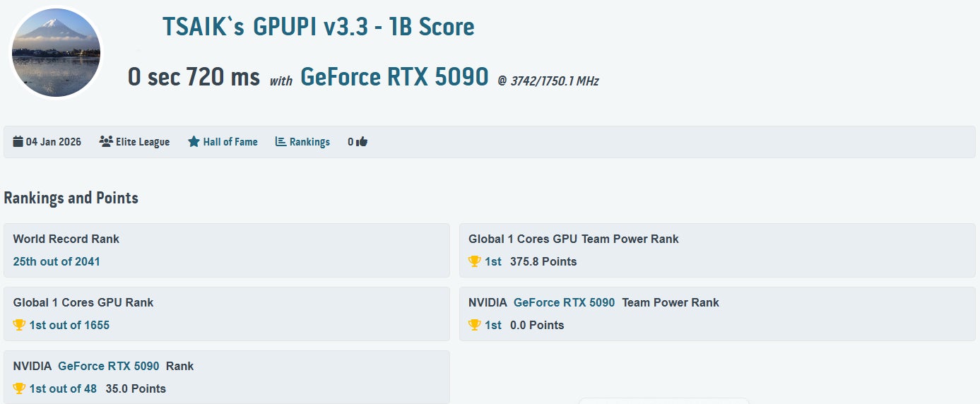Open 1st out of 1655 ranking link
This screenshot has width=980, height=404.
point(69,325)
